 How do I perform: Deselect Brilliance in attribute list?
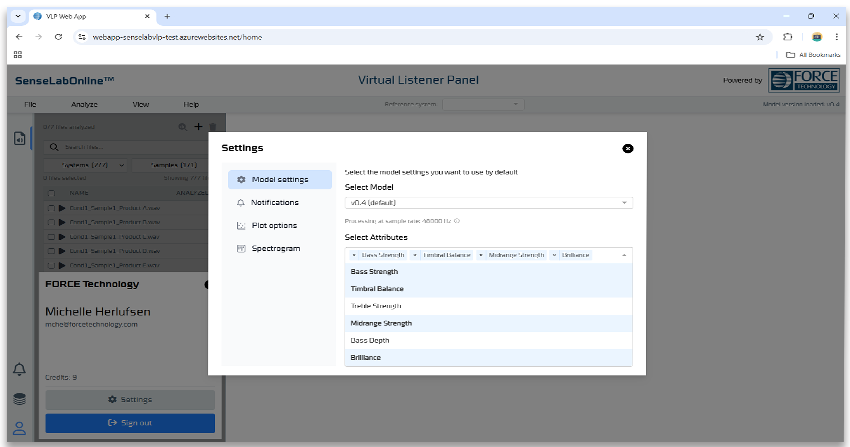pos(488,358)
